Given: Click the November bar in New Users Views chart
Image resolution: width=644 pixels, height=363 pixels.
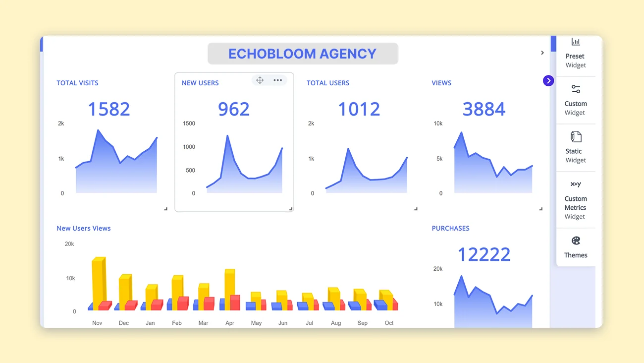Looking at the screenshot, I should pos(99,280).
